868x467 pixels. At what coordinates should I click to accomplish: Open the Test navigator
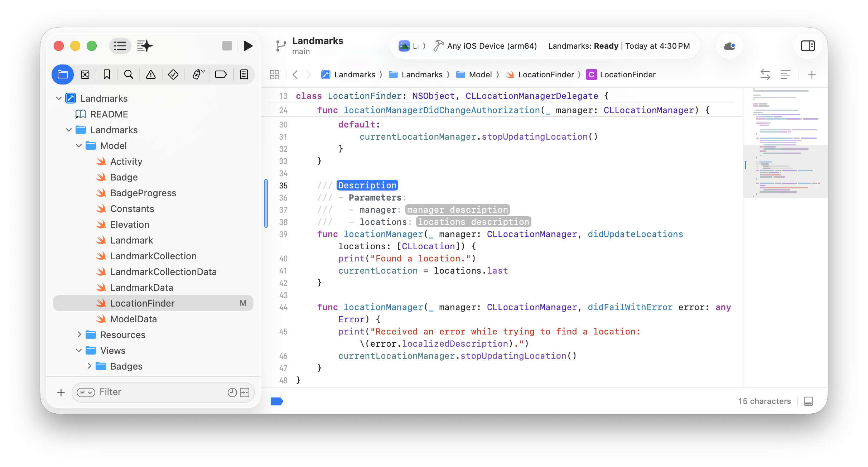(173, 74)
